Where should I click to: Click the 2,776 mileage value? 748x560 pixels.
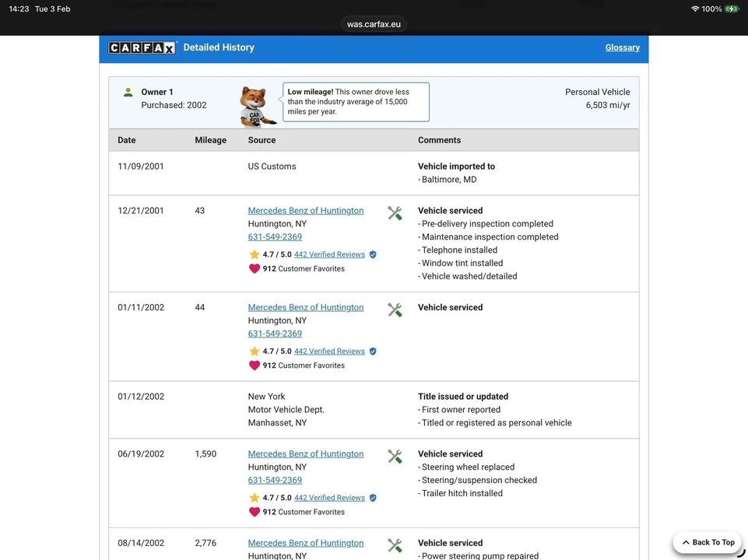pos(205,543)
